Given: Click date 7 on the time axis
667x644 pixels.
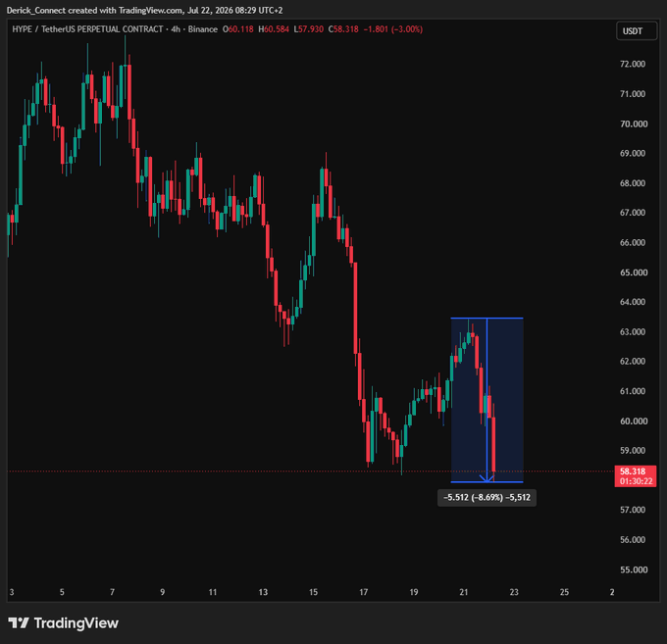Looking at the screenshot, I should (x=112, y=592).
